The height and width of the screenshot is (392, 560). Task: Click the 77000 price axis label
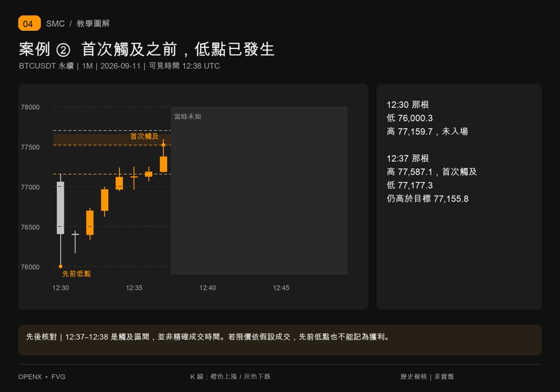point(30,187)
